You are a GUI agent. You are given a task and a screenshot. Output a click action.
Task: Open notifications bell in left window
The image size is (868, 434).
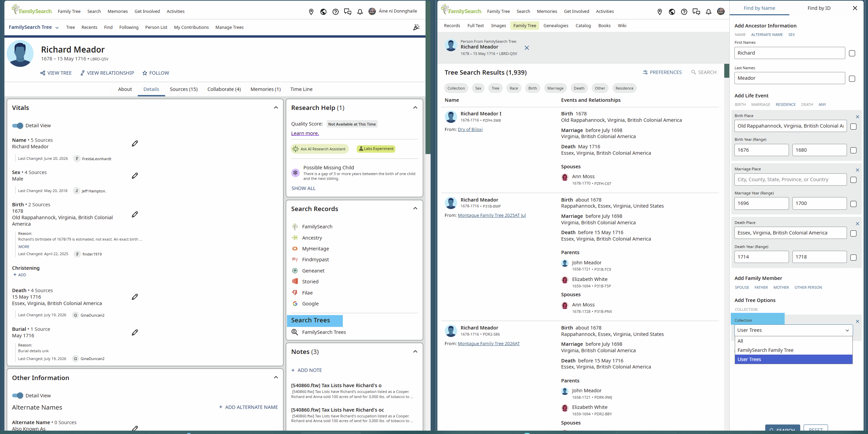[x=360, y=12]
